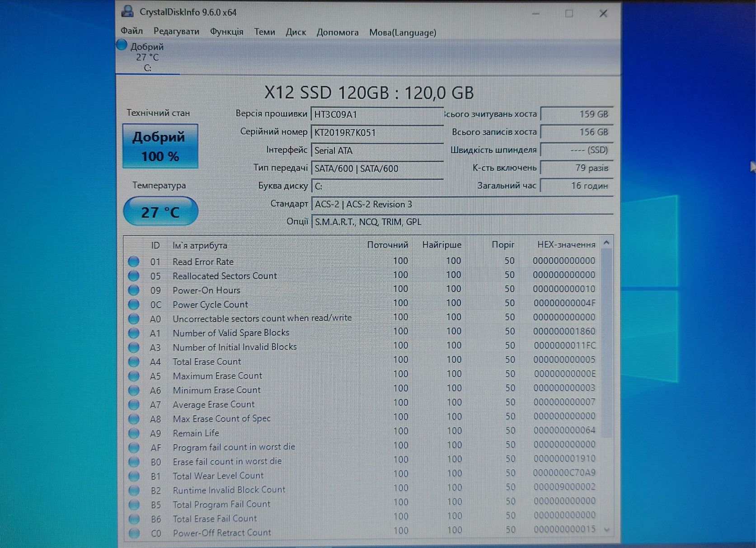Click the status circle for Power Cycle Count
Viewport: 756px width, 548px height.
pyautogui.click(x=133, y=304)
